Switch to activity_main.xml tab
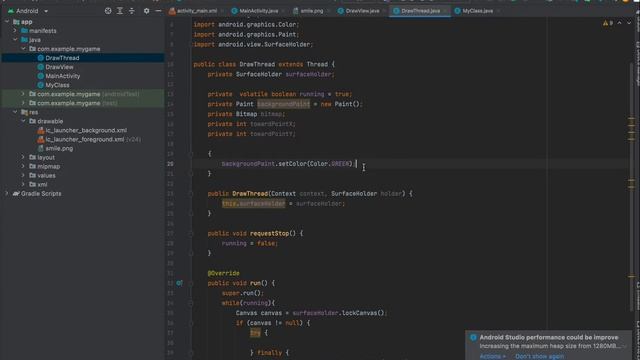This screenshot has width=640, height=360. click(197, 11)
